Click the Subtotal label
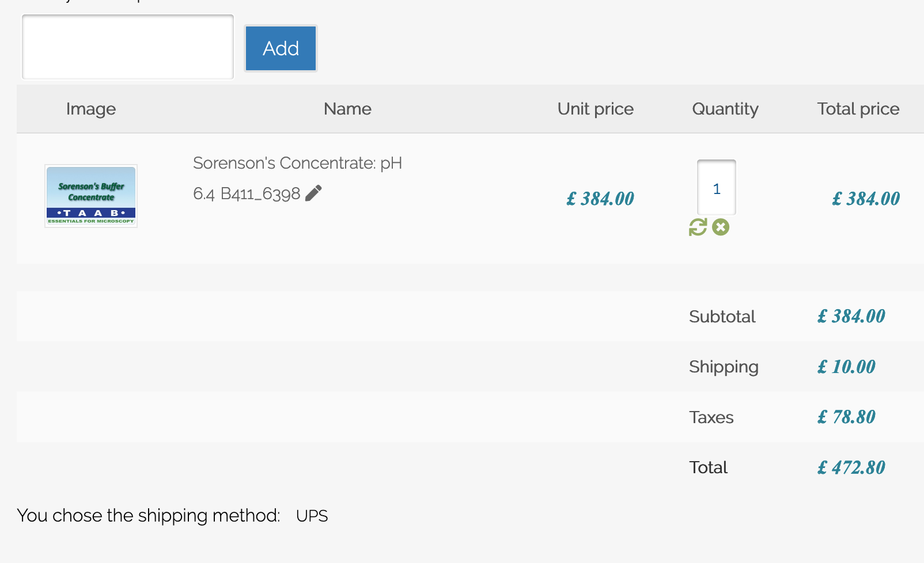 [722, 317]
